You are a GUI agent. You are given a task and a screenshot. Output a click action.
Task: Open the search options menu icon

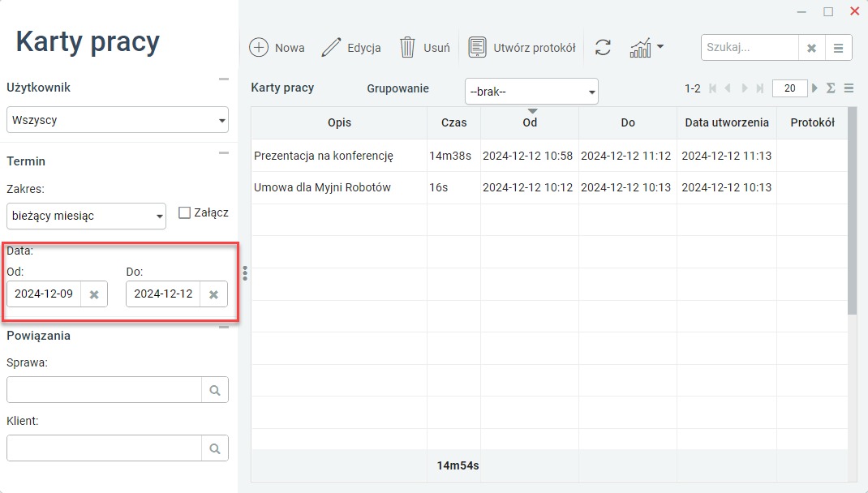838,48
